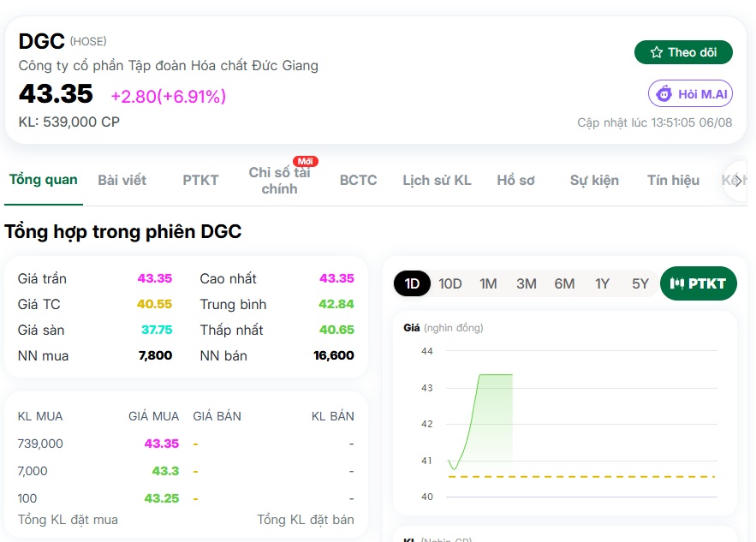Click the NN bán value 16,600
Screen dimensions: 756x542
pyautogui.click(x=334, y=355)
